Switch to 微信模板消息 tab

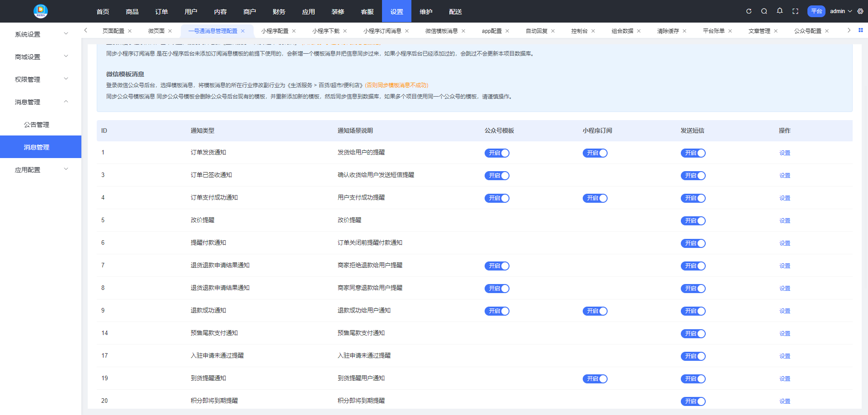441,31
